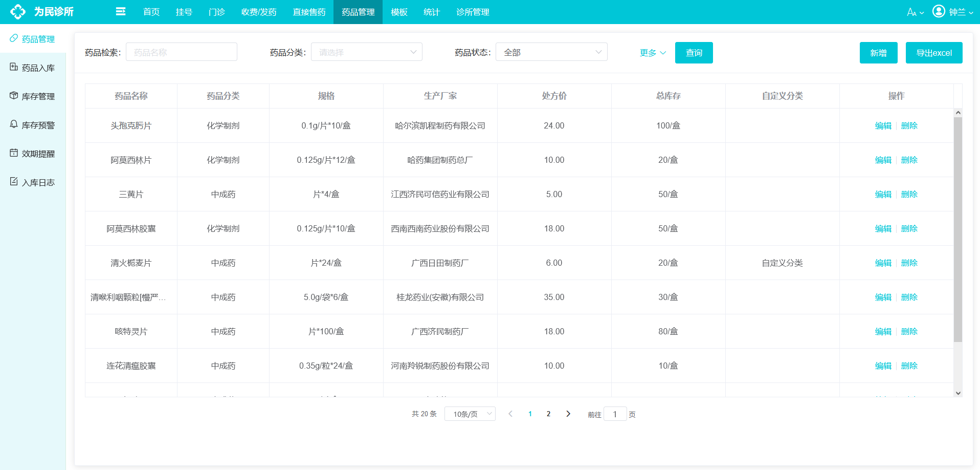Click the 库存管理 box icon
The image size is (980, 470).
14,96
